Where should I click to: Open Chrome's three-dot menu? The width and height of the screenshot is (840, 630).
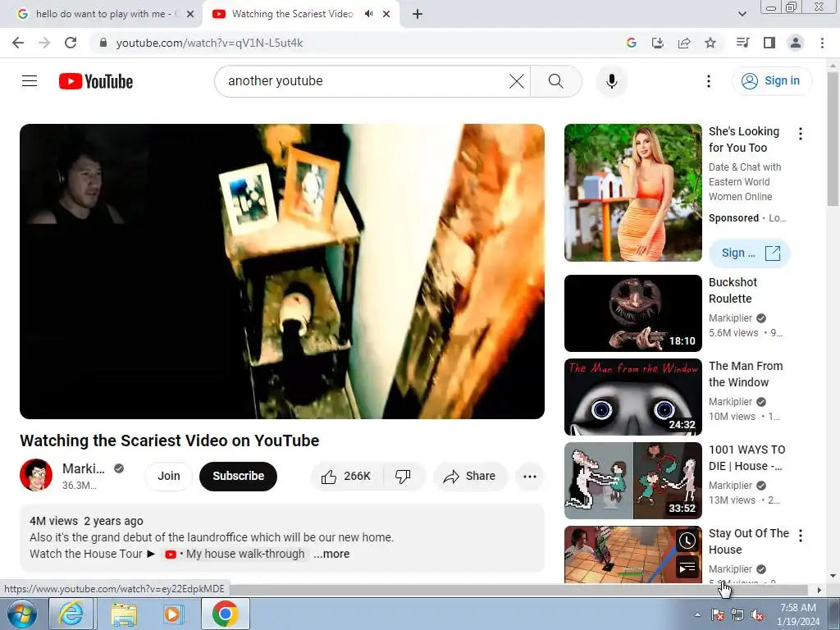pyautogui.click(x=822, y=43)
